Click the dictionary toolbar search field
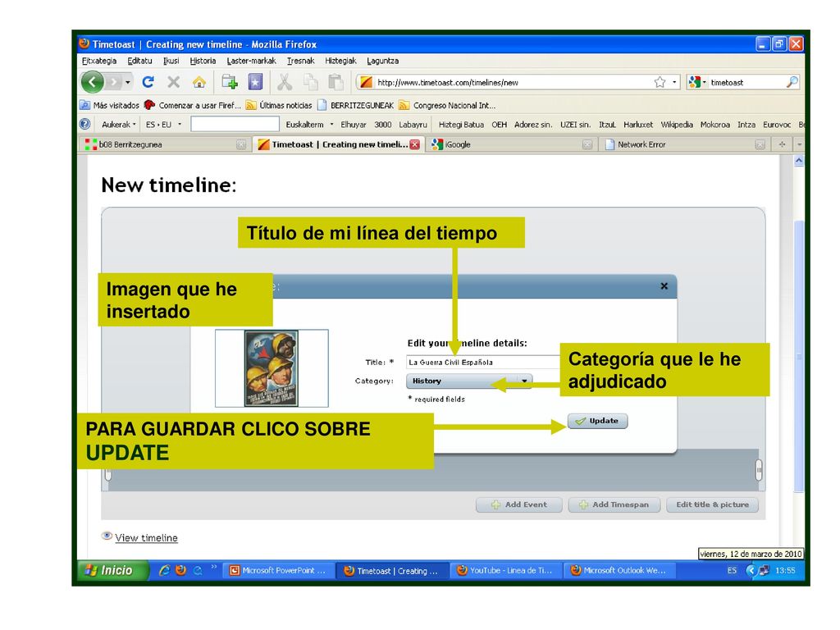Viewport: 840px width, 630px height. 235,125
